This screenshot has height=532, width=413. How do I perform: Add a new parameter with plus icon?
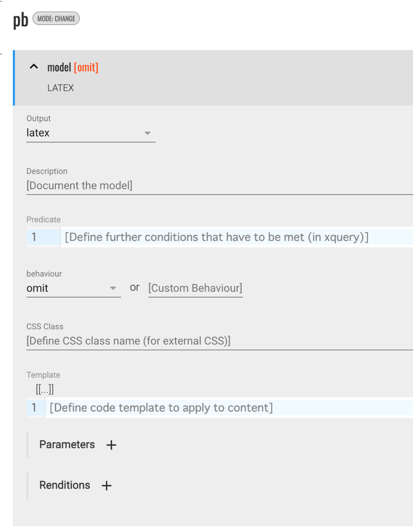(x=111, y=445)
